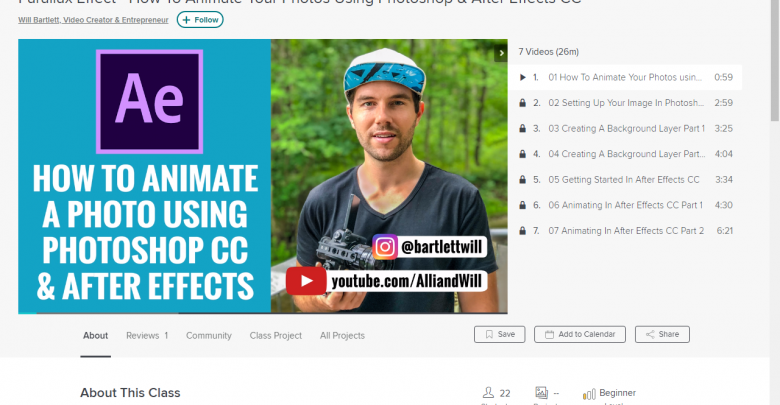This screenshot has height=405, width=780.
Task: Click the lock icon on lesson 7
Action: (x=522, y=231)
